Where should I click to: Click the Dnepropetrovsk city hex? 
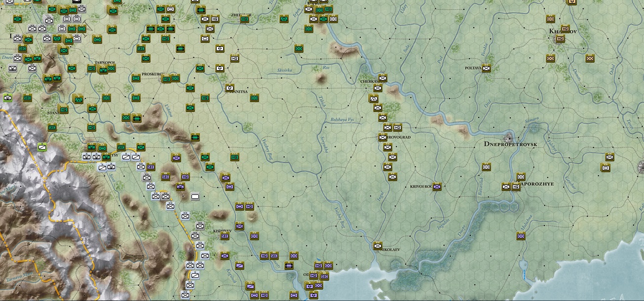tap(508, 137)
